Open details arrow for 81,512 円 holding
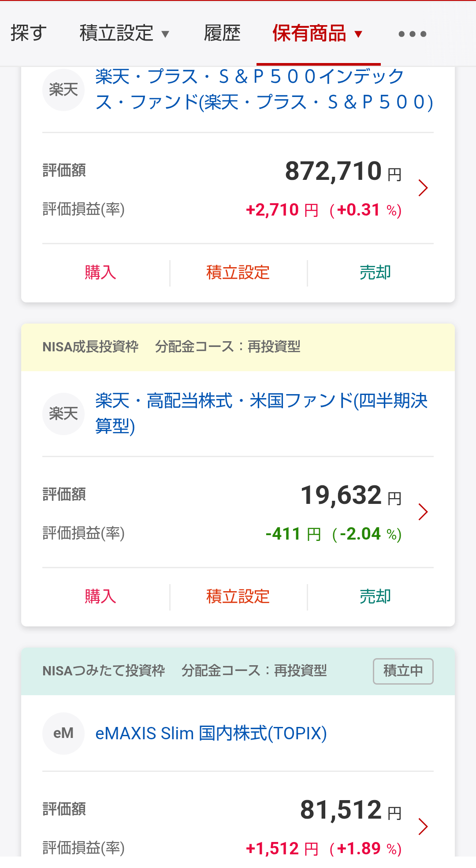This screenshot has width=476, height=868. coord(423,827)
